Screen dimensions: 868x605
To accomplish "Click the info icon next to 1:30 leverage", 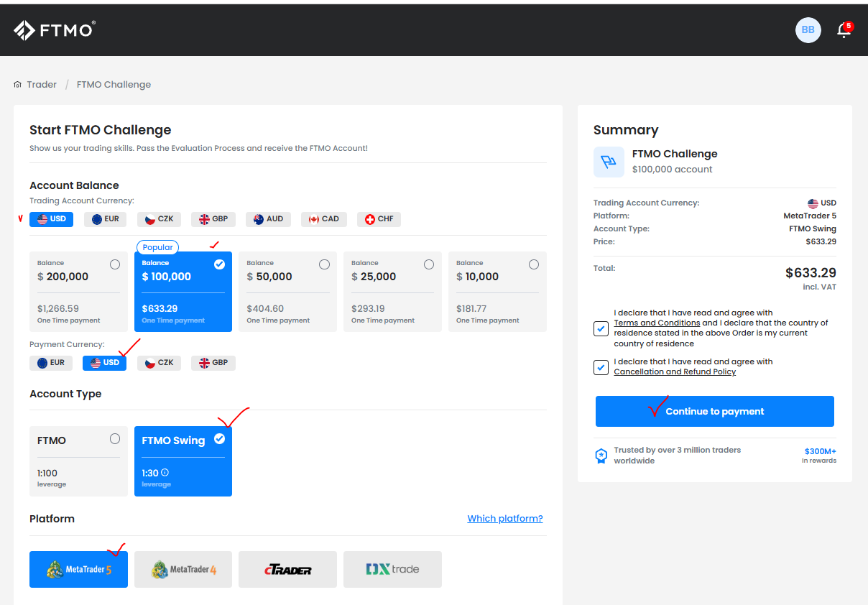I will point(165,473).
